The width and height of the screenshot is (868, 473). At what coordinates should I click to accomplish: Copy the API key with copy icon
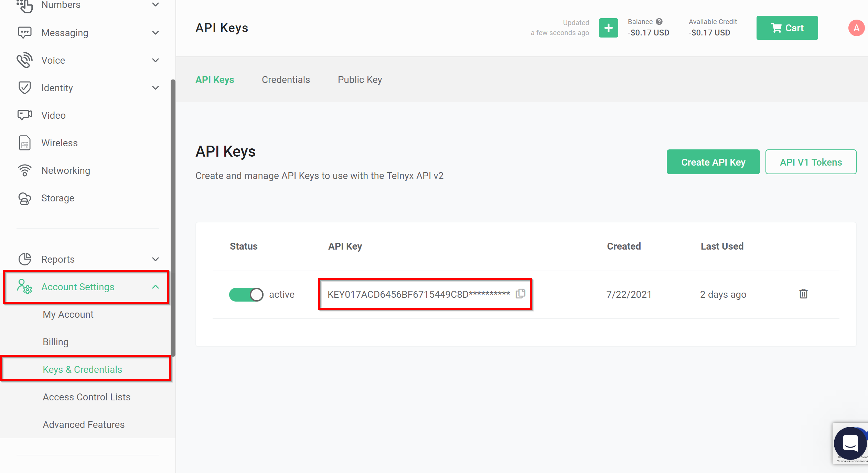(x=520, y=294)
